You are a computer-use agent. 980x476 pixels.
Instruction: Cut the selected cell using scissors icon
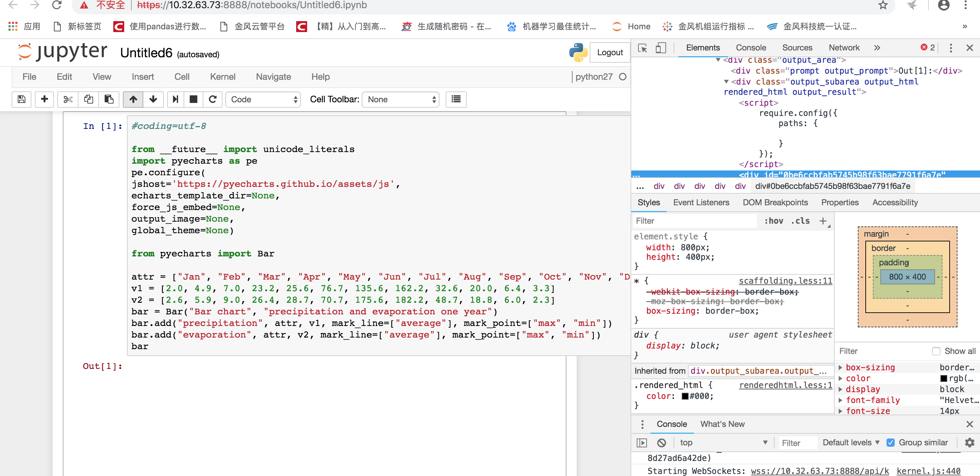click(x=68, y=99)
